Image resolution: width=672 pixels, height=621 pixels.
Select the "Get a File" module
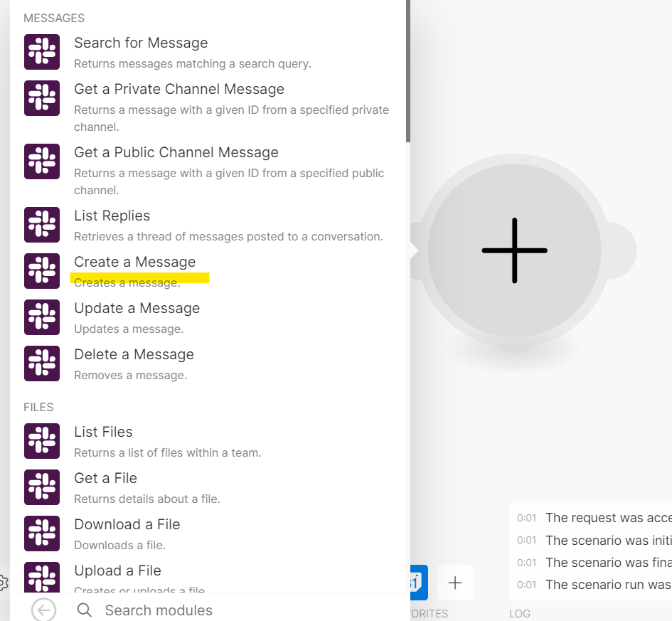pyautogui.click(x=105, y=477)
